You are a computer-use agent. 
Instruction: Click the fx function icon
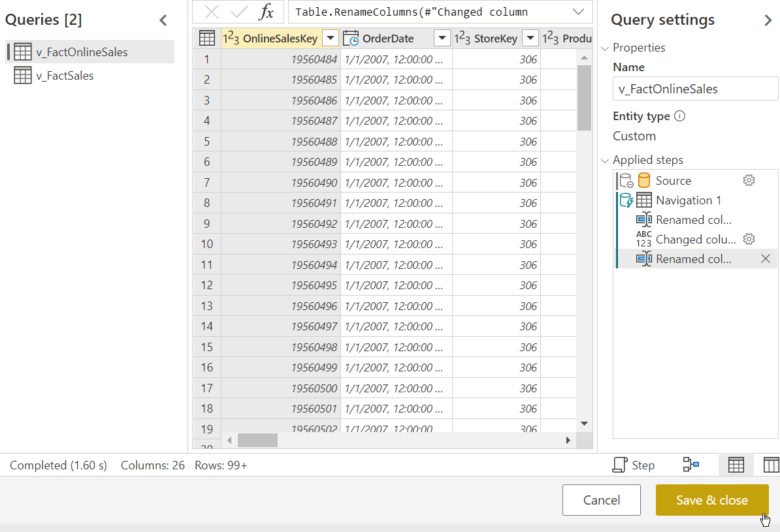266,12
